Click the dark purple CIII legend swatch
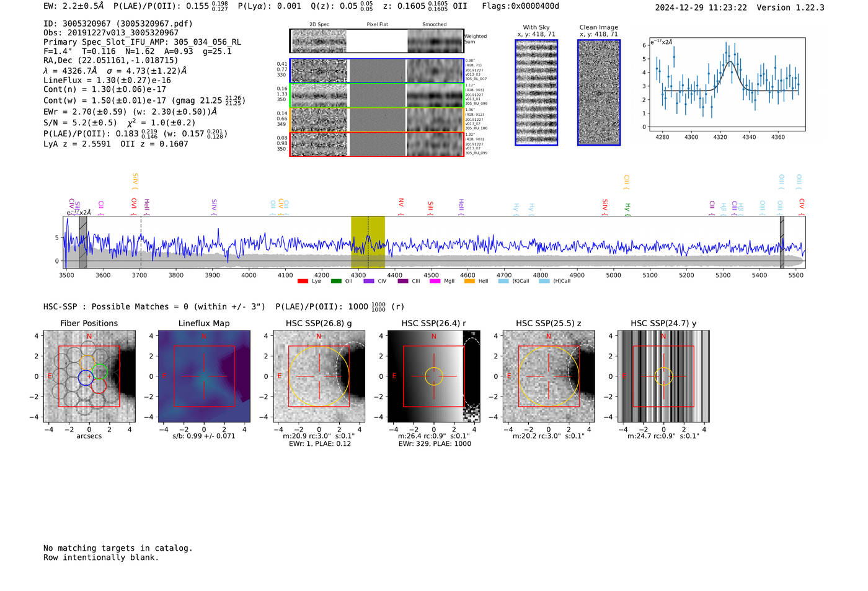868x591 pixels. pos(403,281)
